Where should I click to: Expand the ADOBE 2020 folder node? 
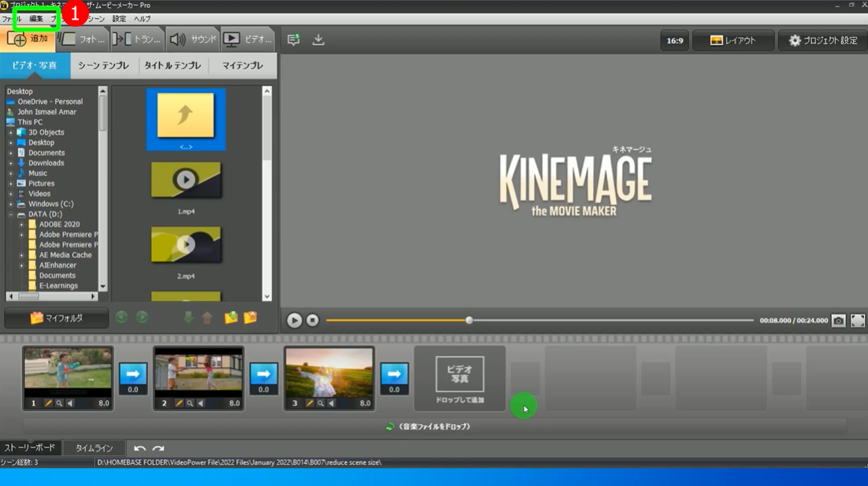click(x=22, y=224)
